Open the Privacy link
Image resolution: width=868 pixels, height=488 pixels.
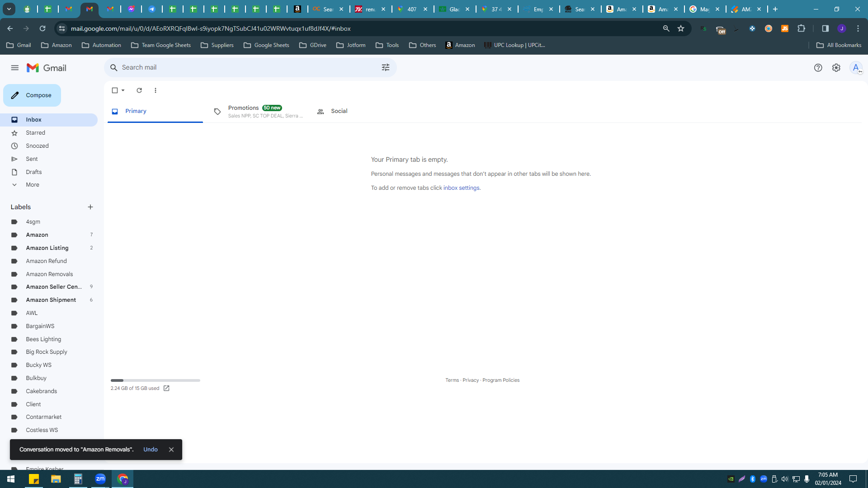click(x=471, y=380)
